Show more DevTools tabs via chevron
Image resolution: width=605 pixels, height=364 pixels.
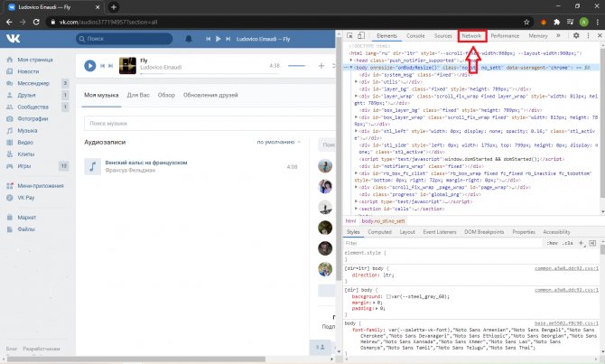click(558, 35)
